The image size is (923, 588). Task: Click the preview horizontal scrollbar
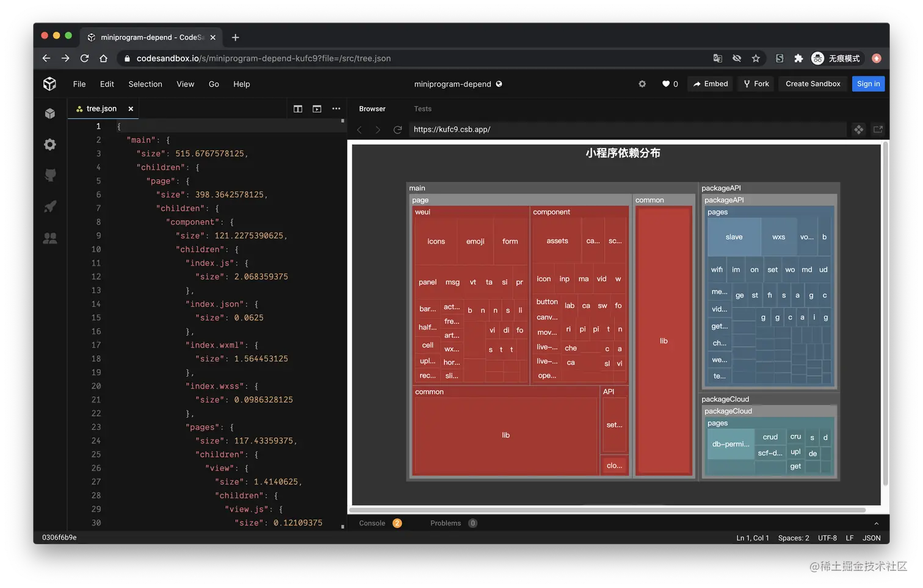(x=607, y=509)
